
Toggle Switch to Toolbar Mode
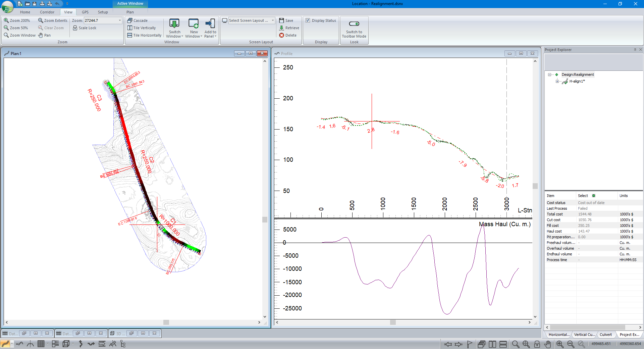[x=354, y=24]
